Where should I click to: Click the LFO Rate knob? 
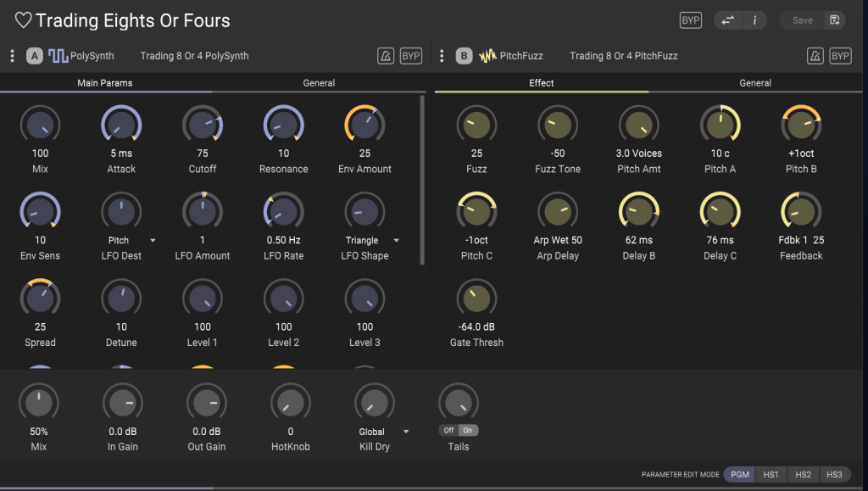[283, 211]
